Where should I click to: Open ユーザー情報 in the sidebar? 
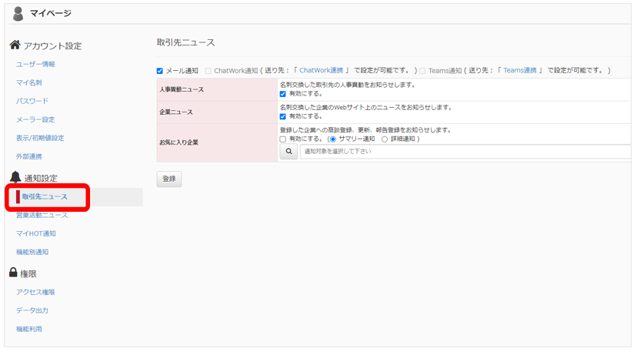(x=35, y=64)
